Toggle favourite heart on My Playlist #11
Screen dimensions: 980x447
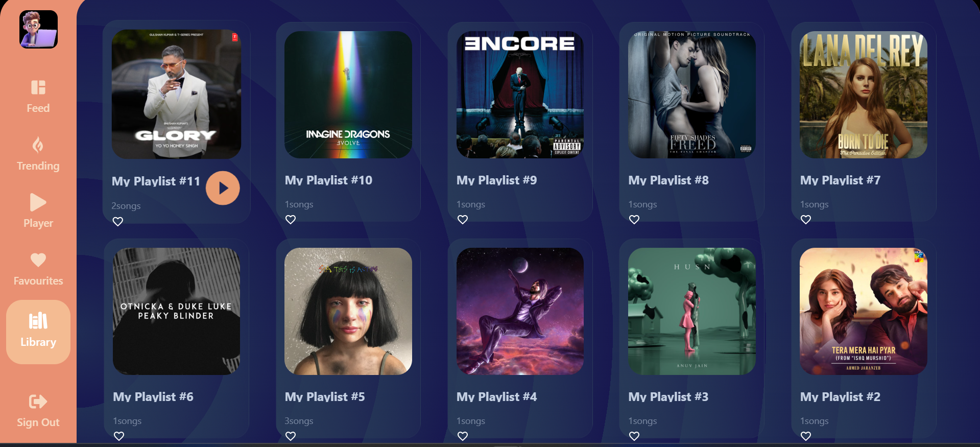118,222
